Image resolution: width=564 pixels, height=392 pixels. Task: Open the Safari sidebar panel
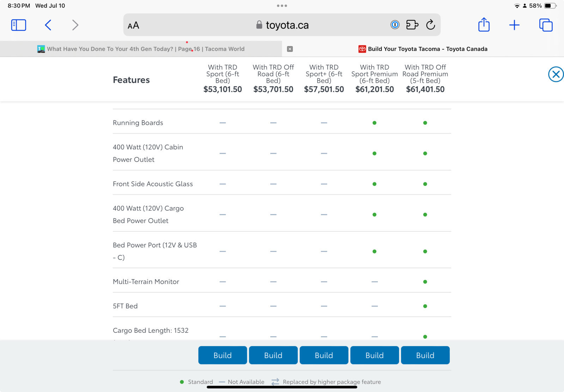tap(19, 25)
